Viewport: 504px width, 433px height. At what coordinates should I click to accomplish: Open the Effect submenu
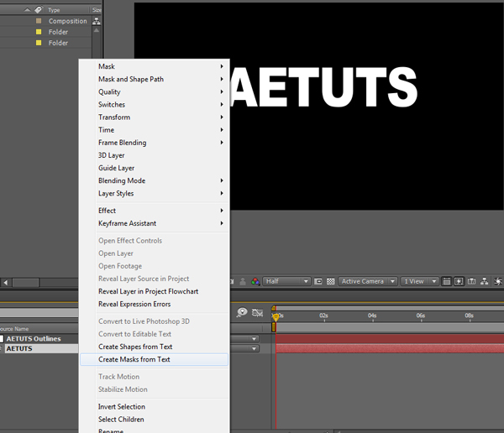(x=155, y=211)
